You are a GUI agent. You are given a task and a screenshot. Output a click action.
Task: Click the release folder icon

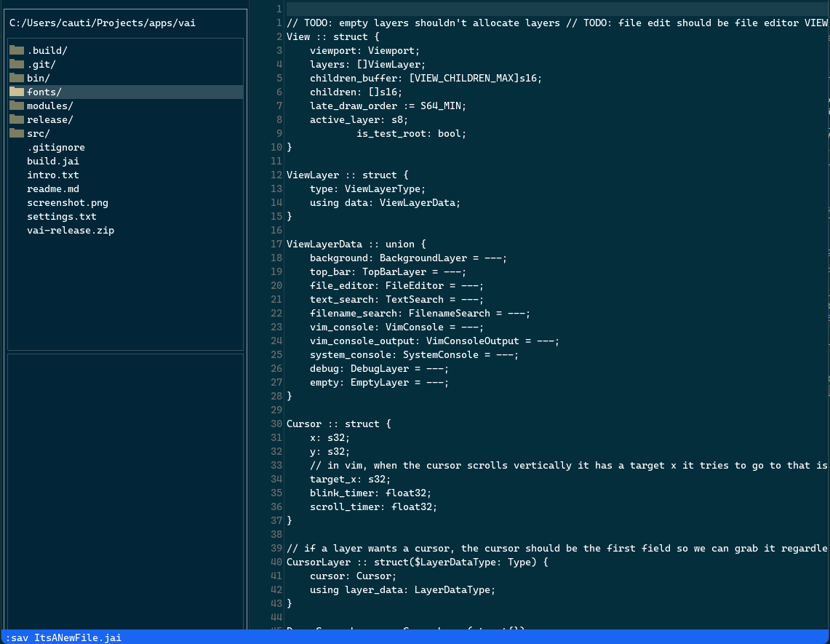(17, 119)
